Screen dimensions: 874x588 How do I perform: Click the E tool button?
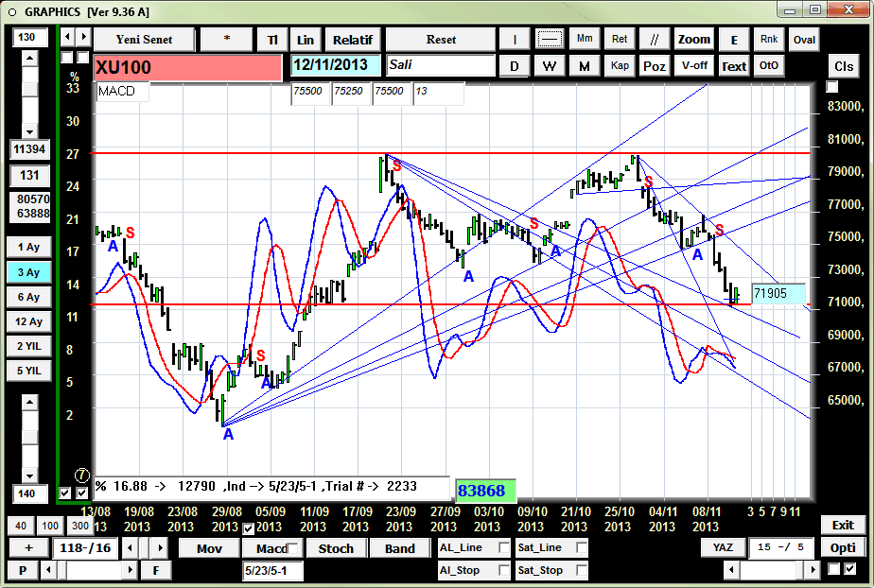click(734, 40)
